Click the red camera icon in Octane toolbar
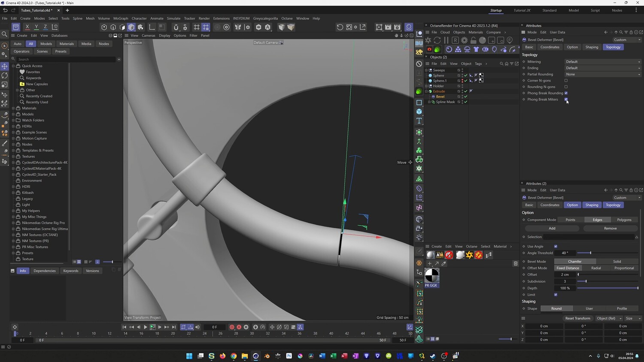This screenshot has width=644, height=362. 429,49
